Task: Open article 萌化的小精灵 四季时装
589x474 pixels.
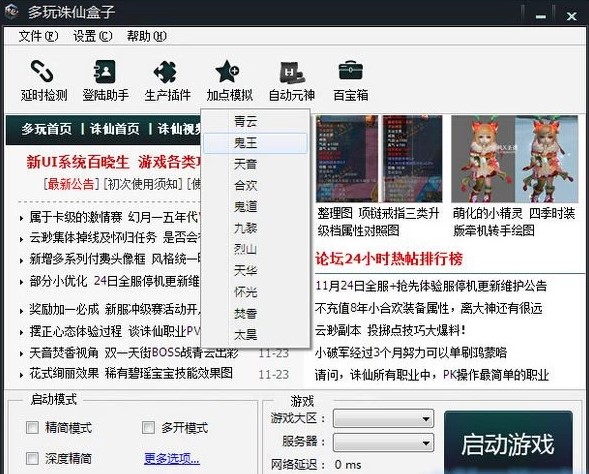Action: pyautogui.click(x=513, y=222)
